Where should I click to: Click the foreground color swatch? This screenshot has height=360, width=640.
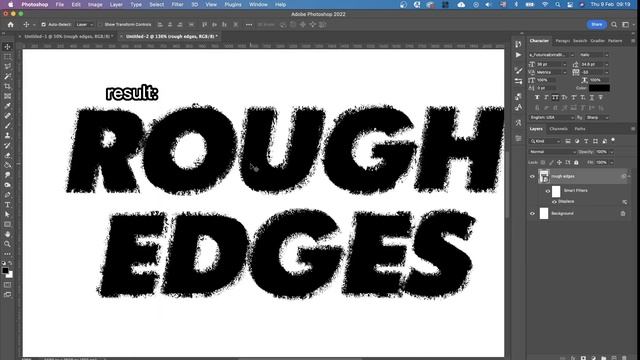5,271
